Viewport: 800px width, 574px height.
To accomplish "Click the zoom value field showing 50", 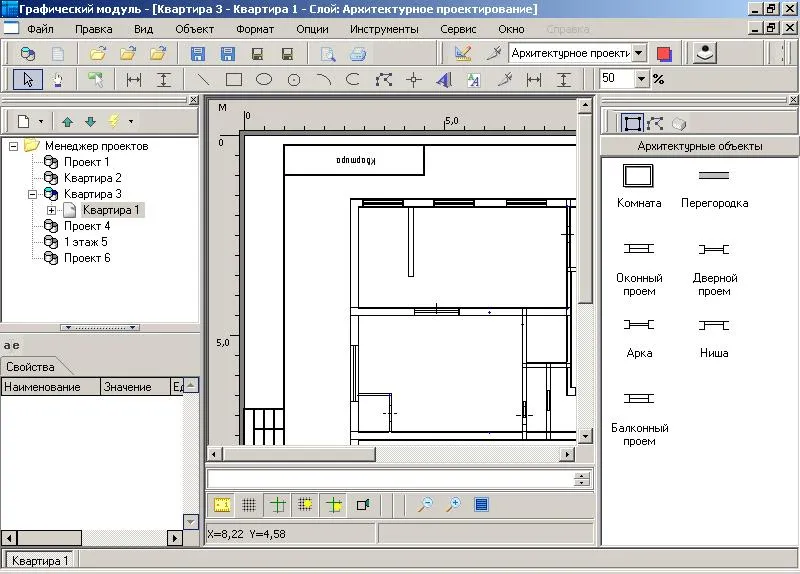I will coord(617,79).
